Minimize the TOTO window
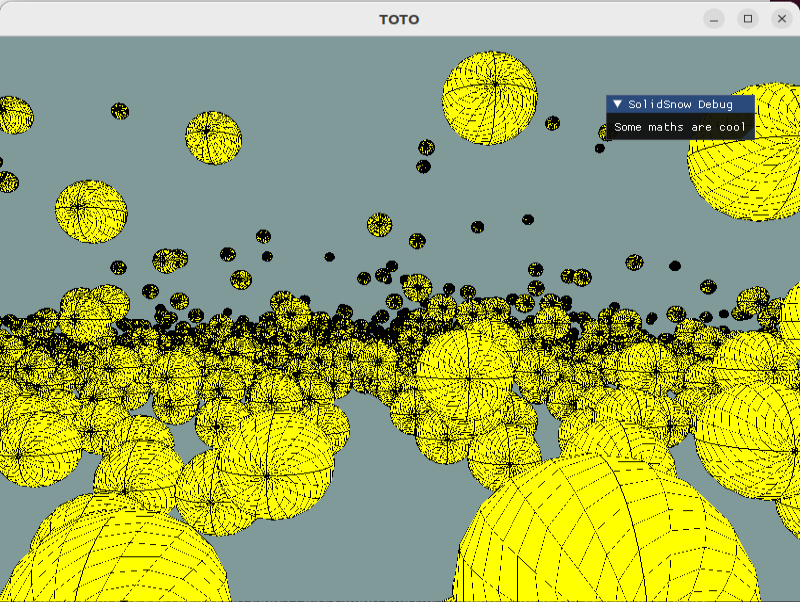Viewport: 800px width, 602px height. tap(714, 19)
